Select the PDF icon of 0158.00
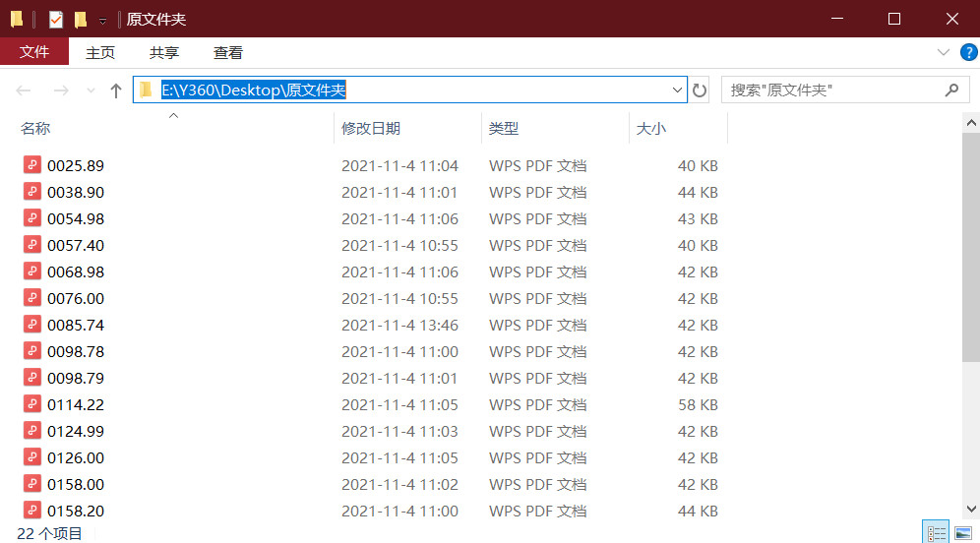This screenshot has height=543, width=980. point(32,484)
